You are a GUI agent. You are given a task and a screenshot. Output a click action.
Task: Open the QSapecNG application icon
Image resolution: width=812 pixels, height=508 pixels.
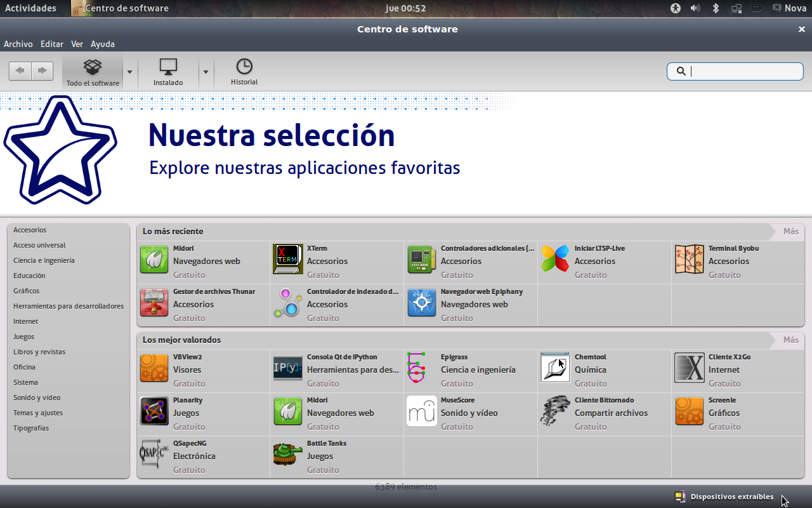(x=154, y=455)
